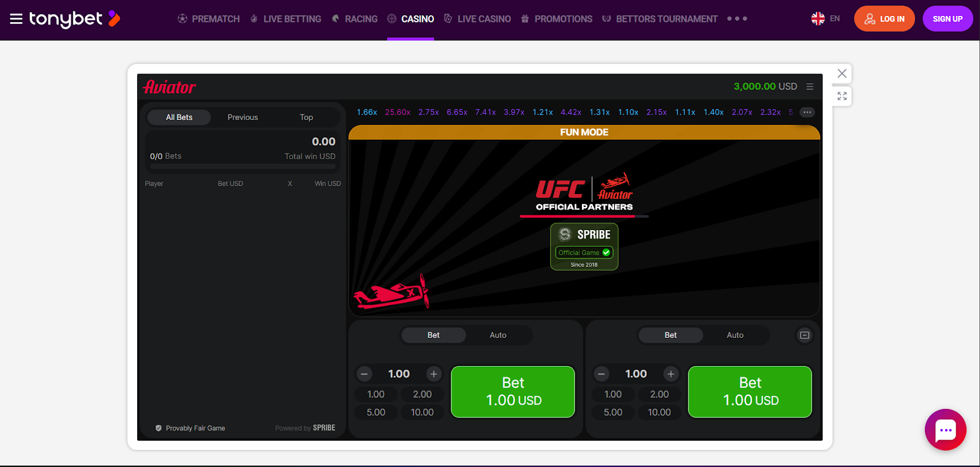Click the 25.60x history multiplier

click(x=398, y=112)
